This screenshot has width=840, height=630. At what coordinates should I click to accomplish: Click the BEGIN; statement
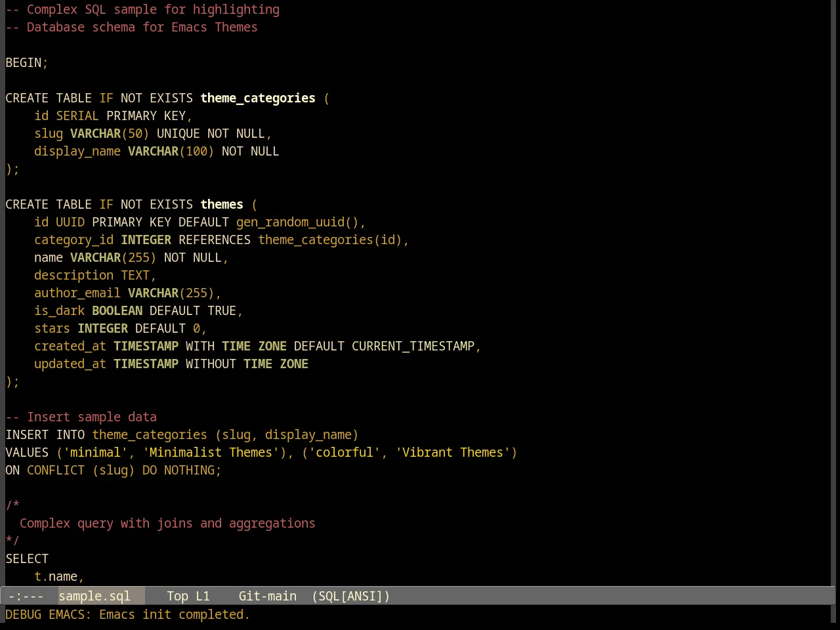coord(27,62)
